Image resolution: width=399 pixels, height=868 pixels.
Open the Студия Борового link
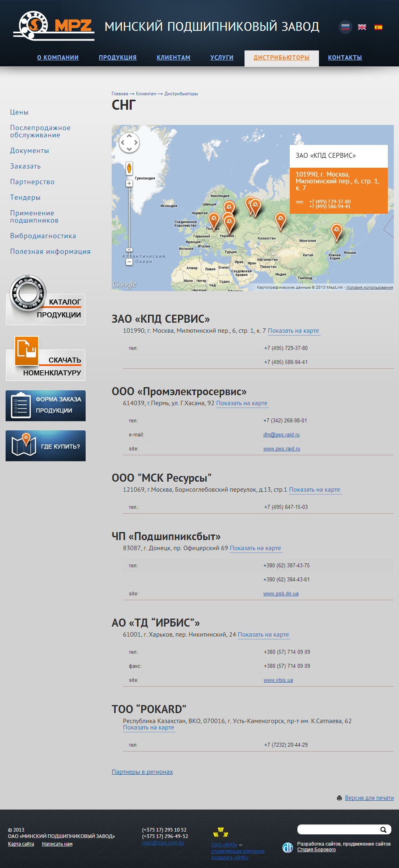click(x=316, y=850)
